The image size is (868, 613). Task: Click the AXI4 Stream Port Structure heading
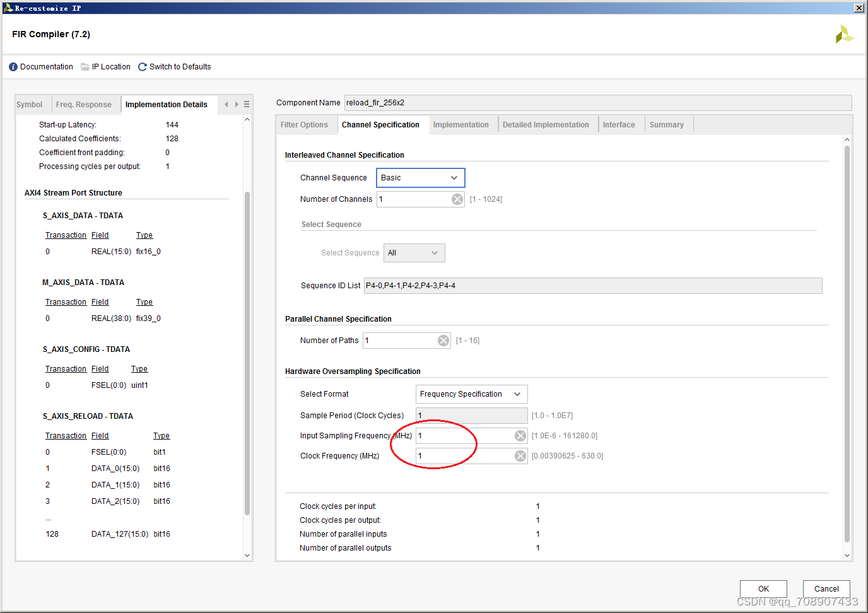pyautogui.click(x=73, y=193)
